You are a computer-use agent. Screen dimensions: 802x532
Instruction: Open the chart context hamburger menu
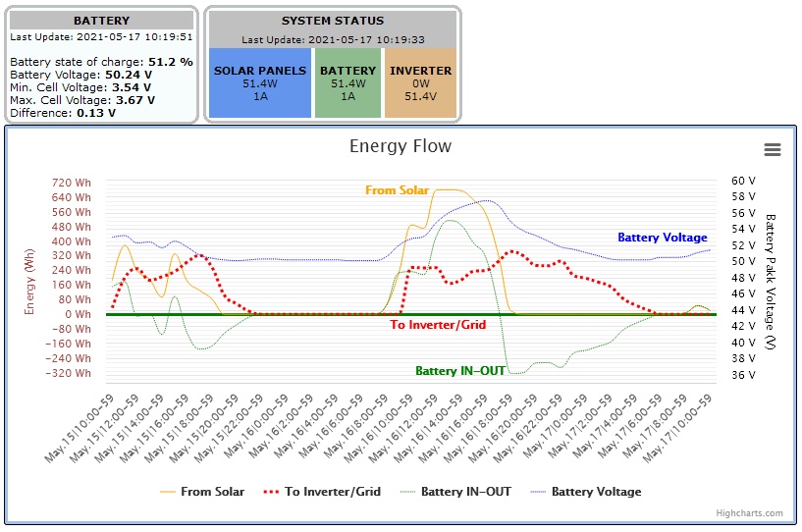coord(773,149)
